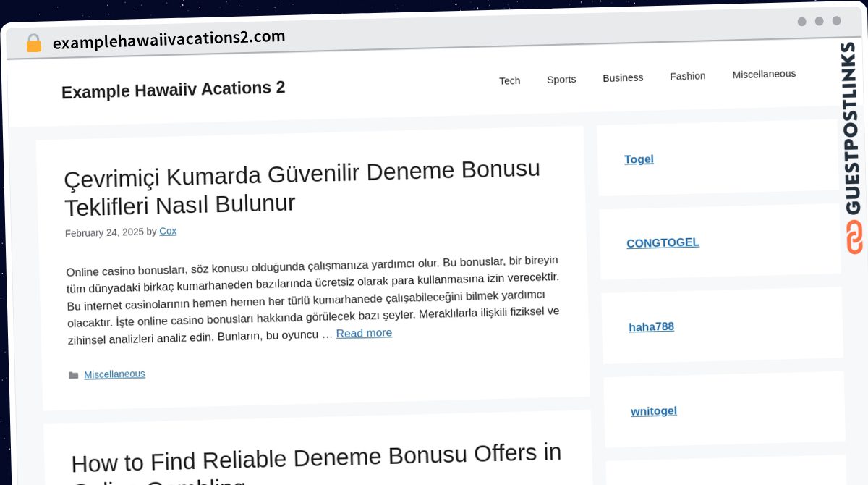This screenshot has width=868, height=485.
Task: Click the Example Hawaiiv Acations 2 site title
Action: coord(174,90)
